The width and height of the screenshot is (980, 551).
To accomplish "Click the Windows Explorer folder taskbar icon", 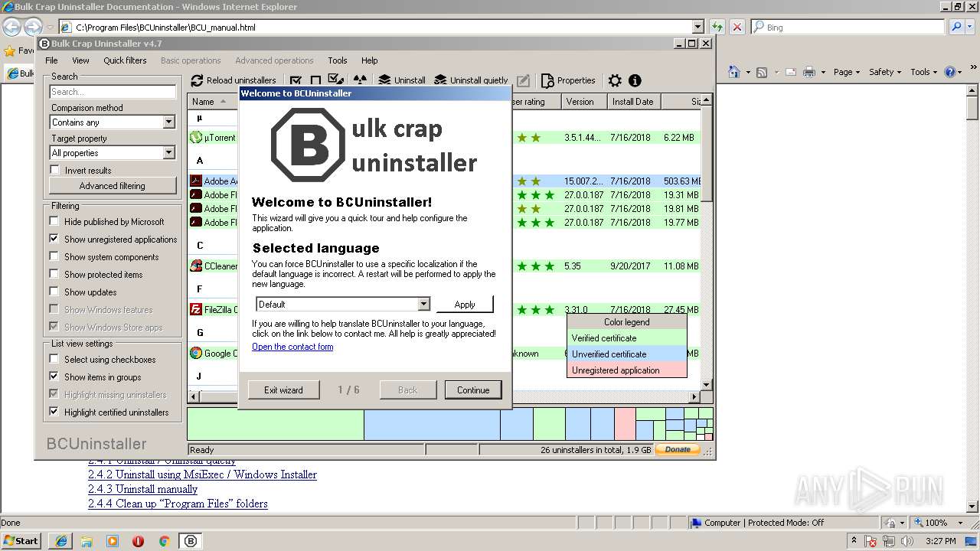I will coord(87,541).
